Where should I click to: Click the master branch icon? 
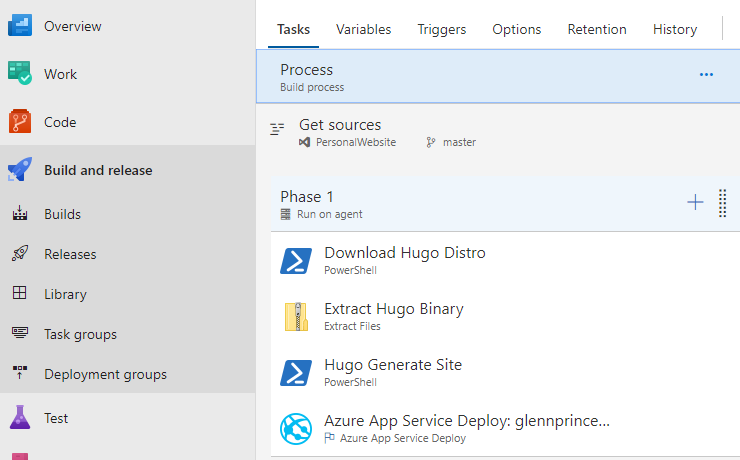pos(430,142)
